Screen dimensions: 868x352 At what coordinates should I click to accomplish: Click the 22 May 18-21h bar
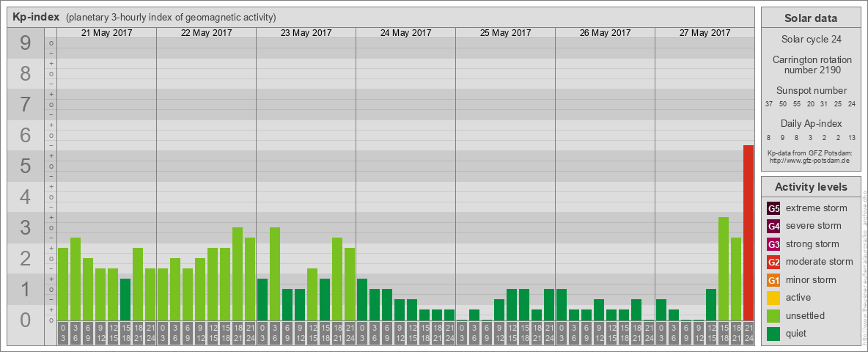[x=238, y=274]
